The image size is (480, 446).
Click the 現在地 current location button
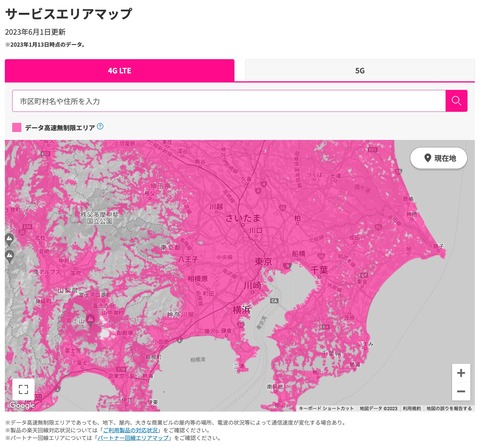tap(439, 158)
